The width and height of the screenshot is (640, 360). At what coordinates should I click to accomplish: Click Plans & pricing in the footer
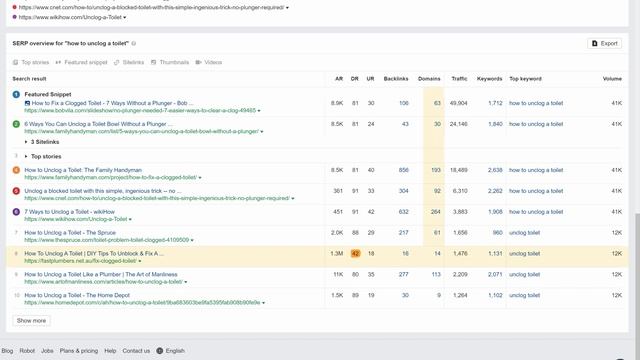point(79,351)
